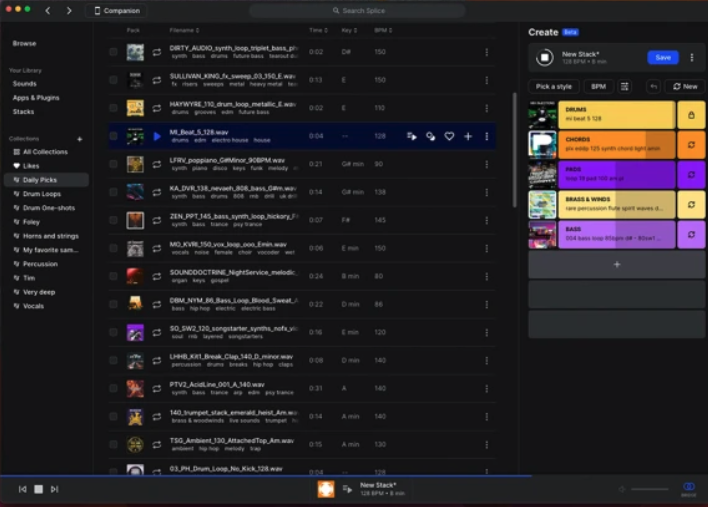Select checkbox for MO_KVRI_150 vox loop
Image resolution: width=708 pixels, height=507 pixels.
(x=113, y=248)
